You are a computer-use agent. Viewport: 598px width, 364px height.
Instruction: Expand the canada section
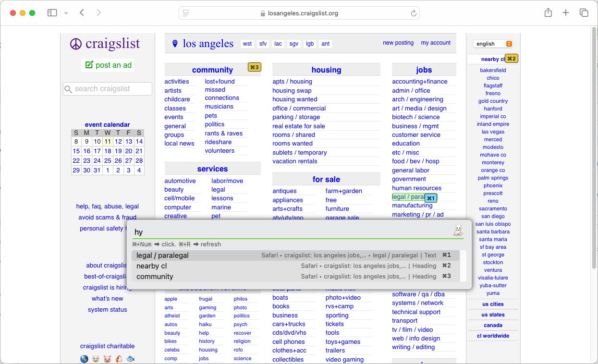pyautogui.click(x=493, y=325)
